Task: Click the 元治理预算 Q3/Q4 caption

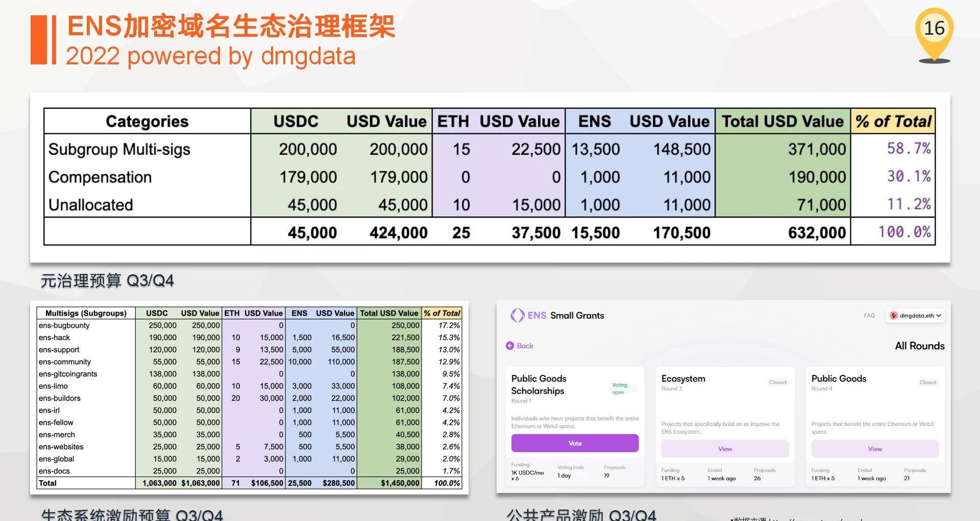Action: [x=107, y=280]
